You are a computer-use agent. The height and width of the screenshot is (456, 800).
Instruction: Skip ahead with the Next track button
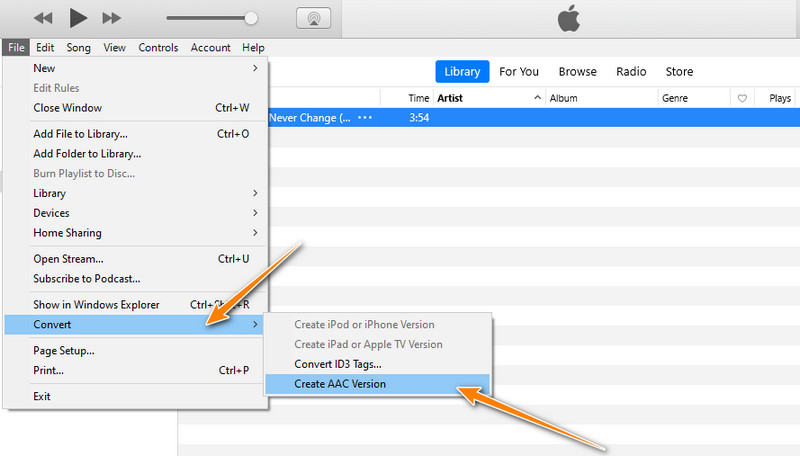[112, 18]
